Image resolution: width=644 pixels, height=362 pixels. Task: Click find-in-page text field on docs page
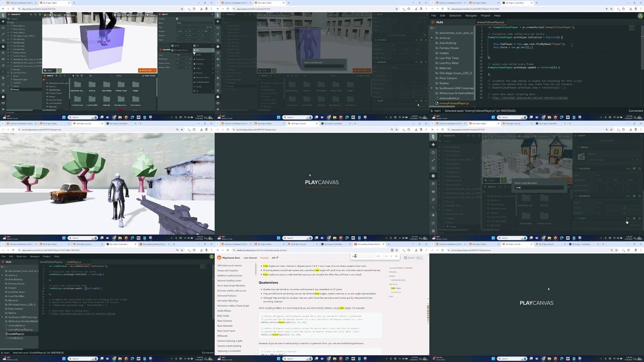point(362,256)
